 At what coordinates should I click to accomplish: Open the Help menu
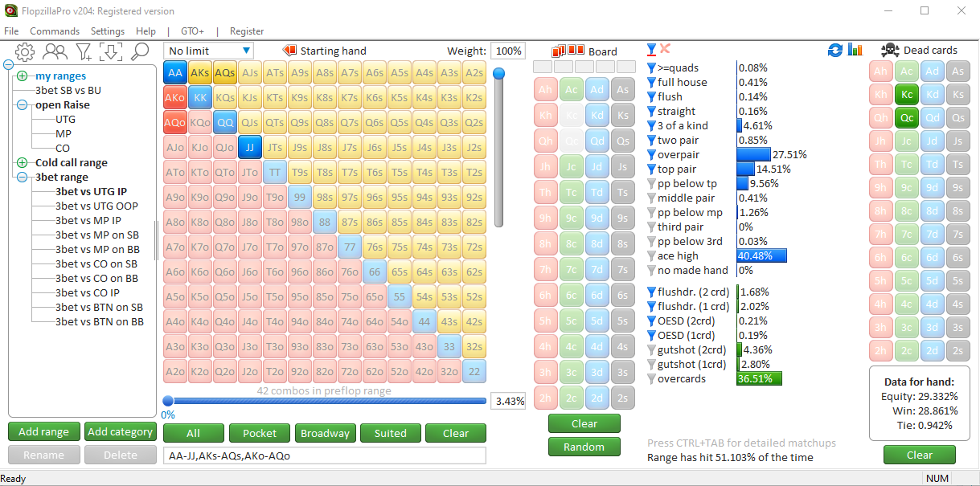point(146,31)
